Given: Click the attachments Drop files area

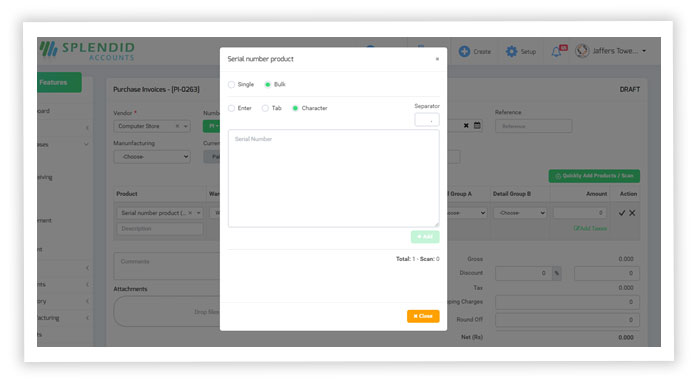Looking at the screenshot, I should pos(167,312).
